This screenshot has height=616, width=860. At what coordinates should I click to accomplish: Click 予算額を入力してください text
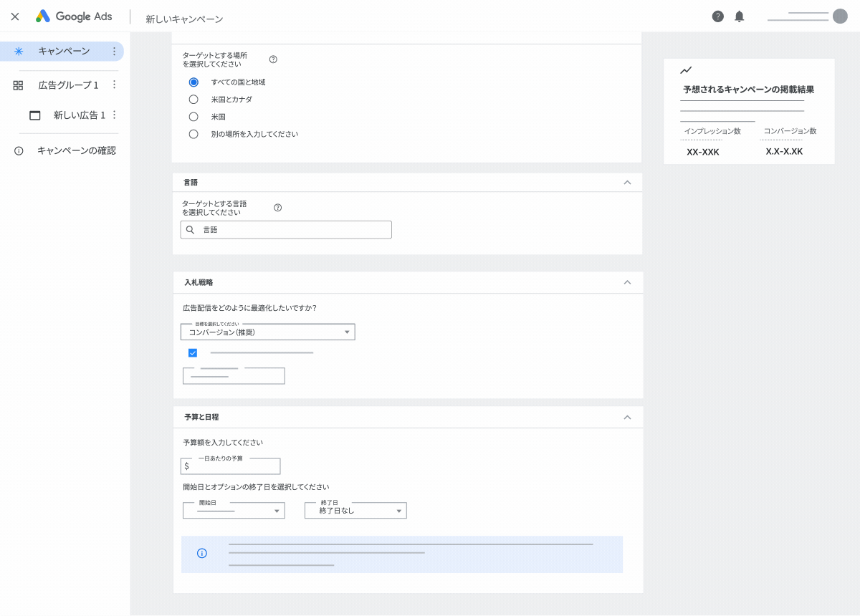(x=223, y=443)
